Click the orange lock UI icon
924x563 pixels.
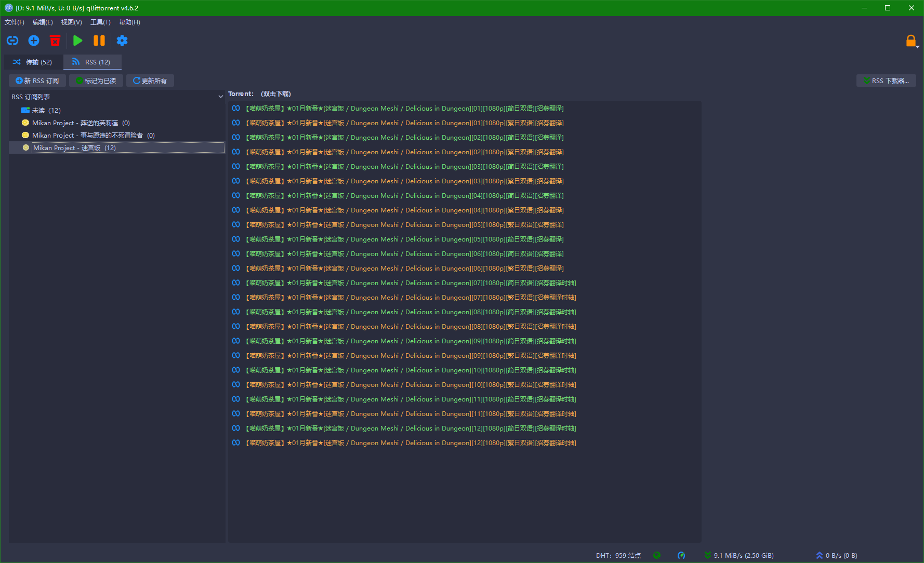[x=910, y=41]
